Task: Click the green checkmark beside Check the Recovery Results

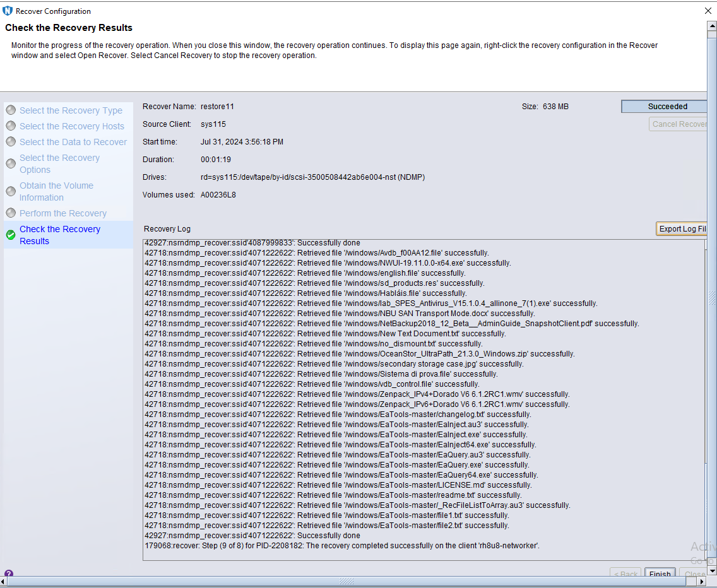Action: tap(11, 235)
